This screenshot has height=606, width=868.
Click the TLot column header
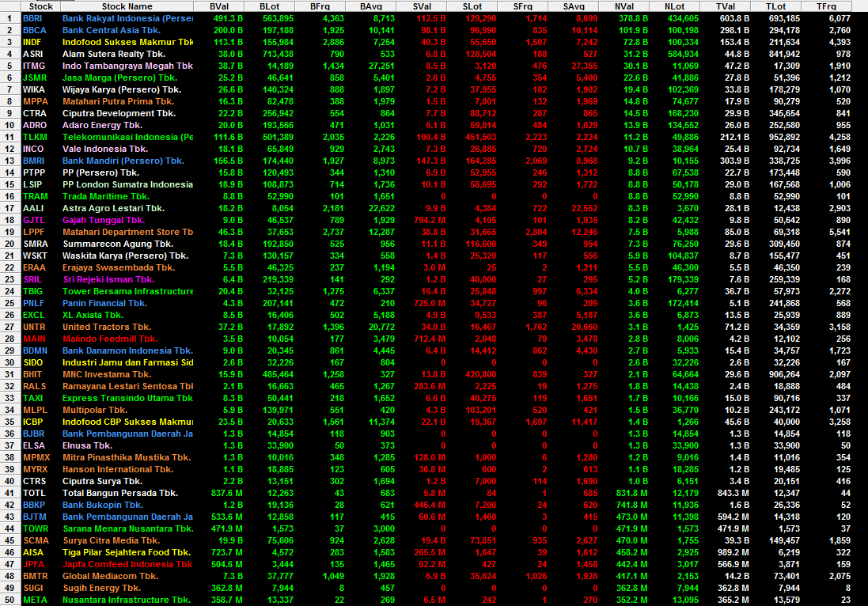775,6
